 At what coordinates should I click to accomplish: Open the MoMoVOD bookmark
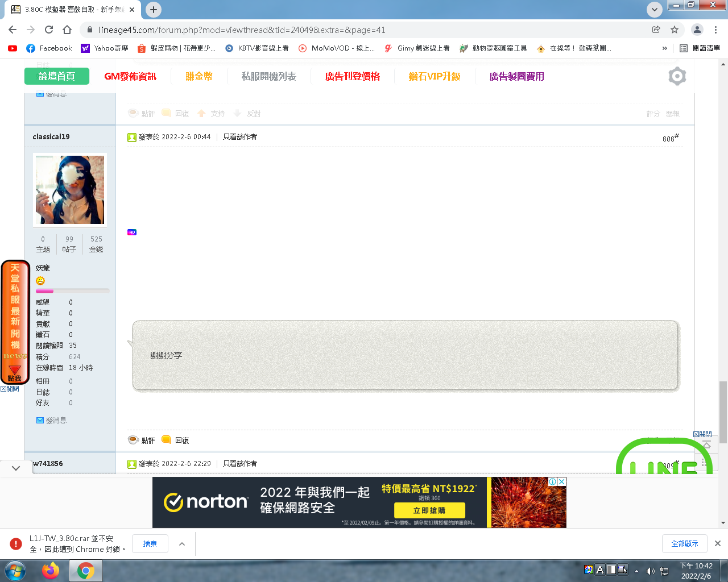pyautogui.click(x=337, y=48)
